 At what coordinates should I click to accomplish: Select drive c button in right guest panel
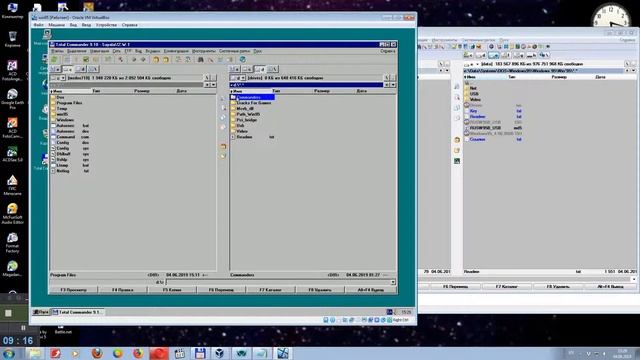[247, 69]
